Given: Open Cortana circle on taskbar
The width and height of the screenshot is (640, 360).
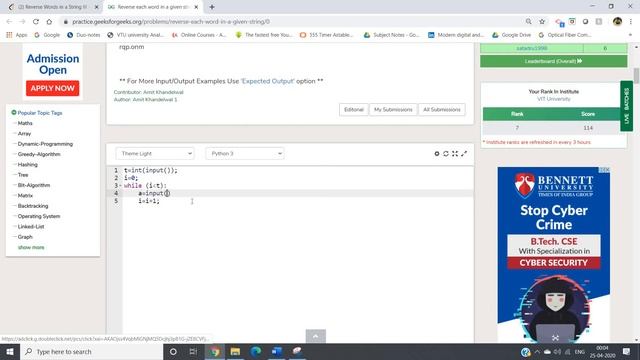Looking at the screenshot, I should coord(173,351).
